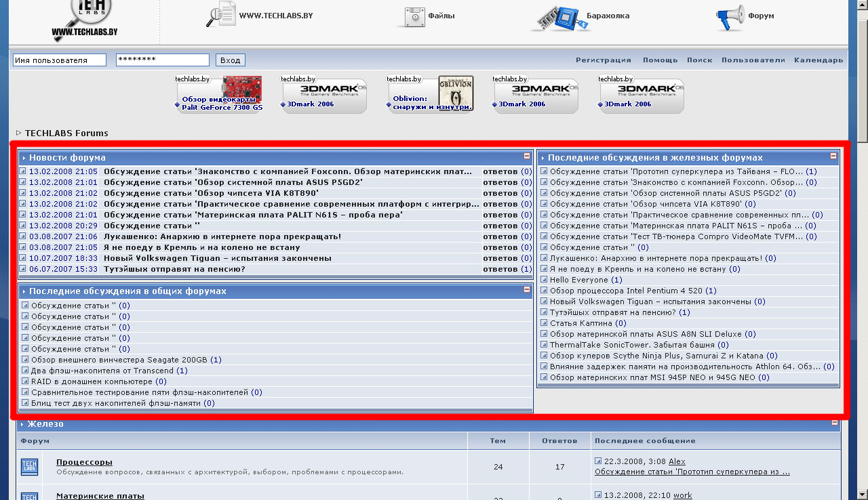The height and width of the screenshot is (500, 868).
Task: Collapse the 'Железо' forum category
Action: click(x=835, y=423)
